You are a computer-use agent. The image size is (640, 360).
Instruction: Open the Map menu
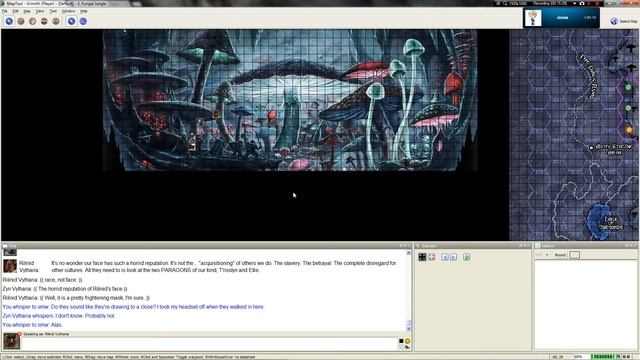[27, 11]
